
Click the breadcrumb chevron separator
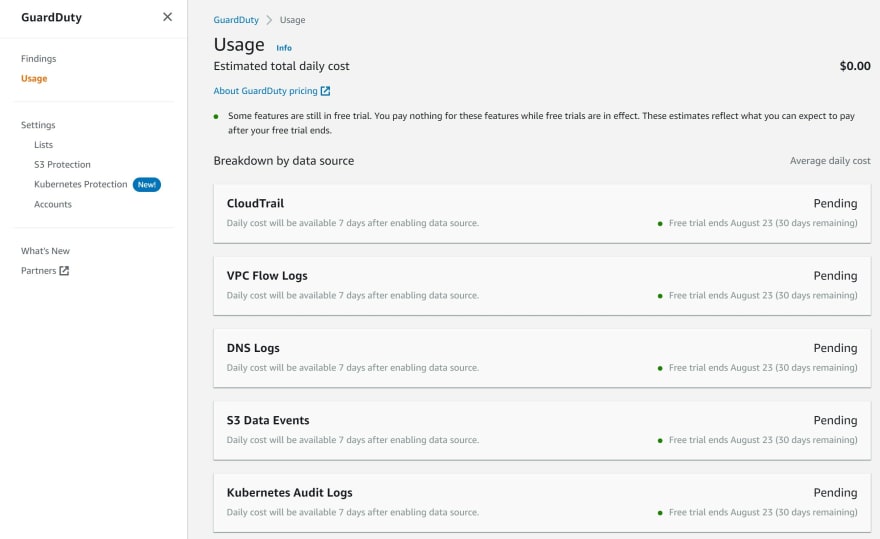269,20
